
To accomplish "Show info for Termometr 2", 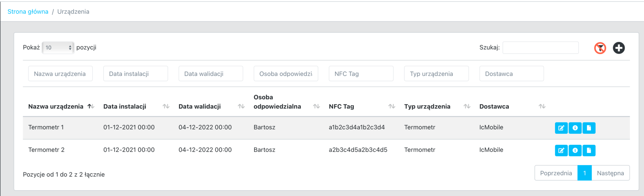I will tap(575, 150).
